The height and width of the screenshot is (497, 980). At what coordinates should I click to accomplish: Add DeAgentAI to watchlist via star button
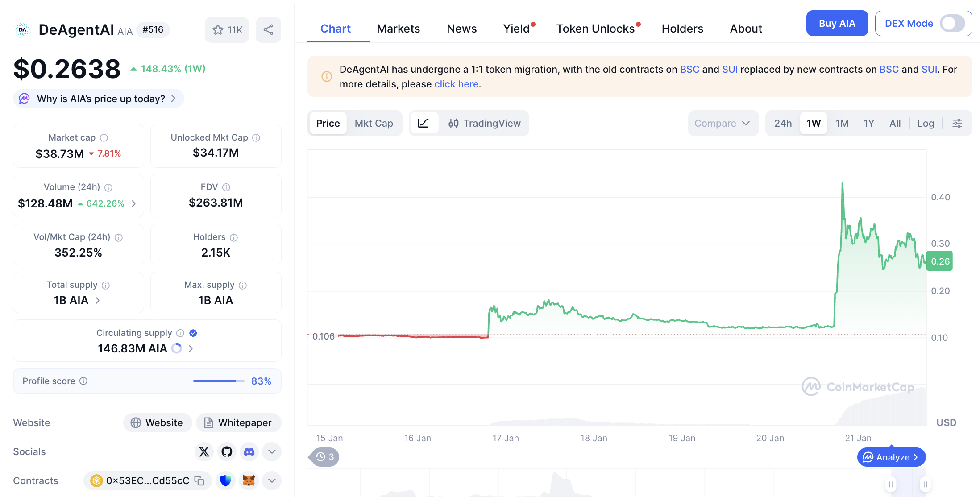pos(227,30)
